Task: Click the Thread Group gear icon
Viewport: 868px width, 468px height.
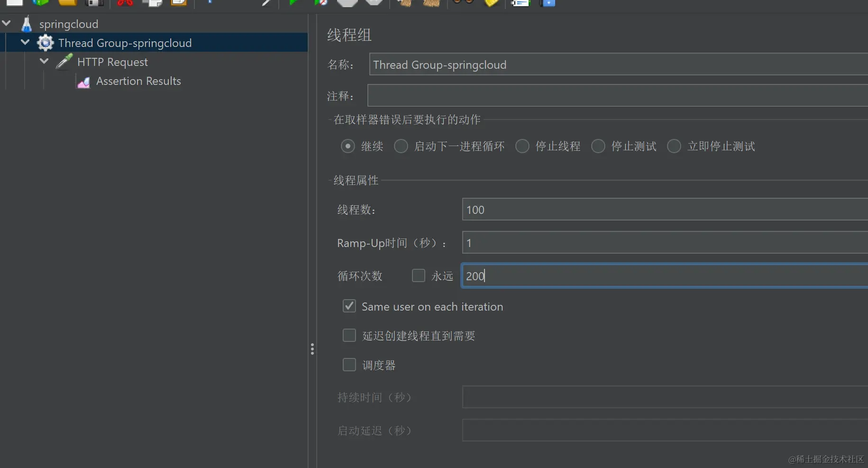Action: pyautogui.click(x=46, y=43)
